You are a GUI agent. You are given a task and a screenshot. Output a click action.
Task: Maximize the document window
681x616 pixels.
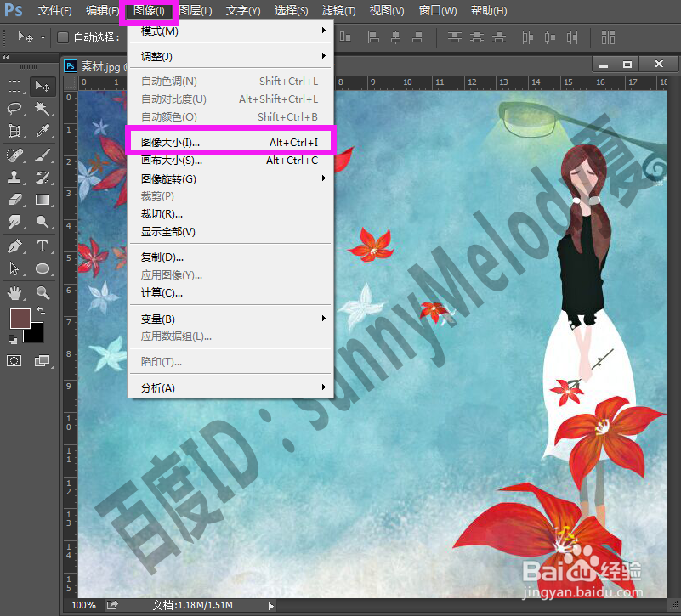coord(627,65)
